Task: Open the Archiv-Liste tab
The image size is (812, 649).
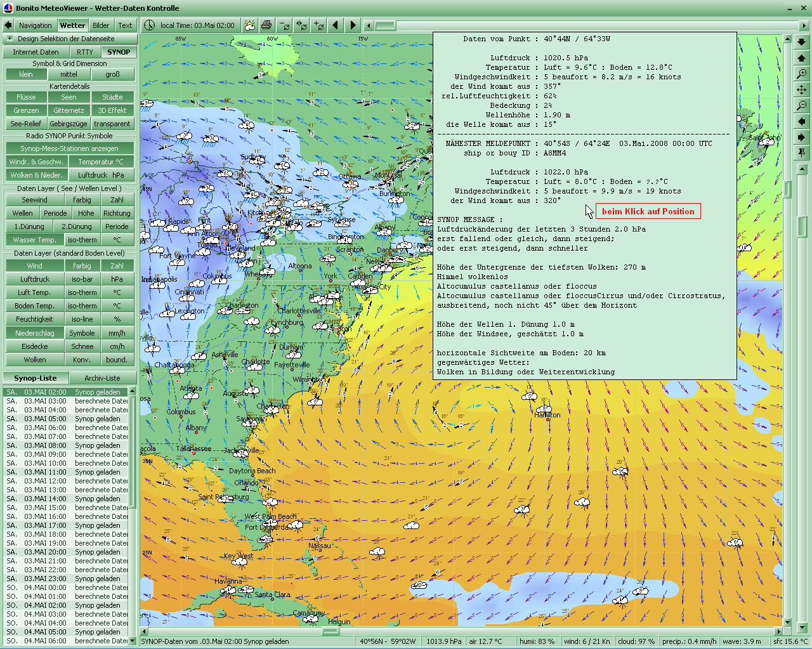Action: tap(102, 378)
